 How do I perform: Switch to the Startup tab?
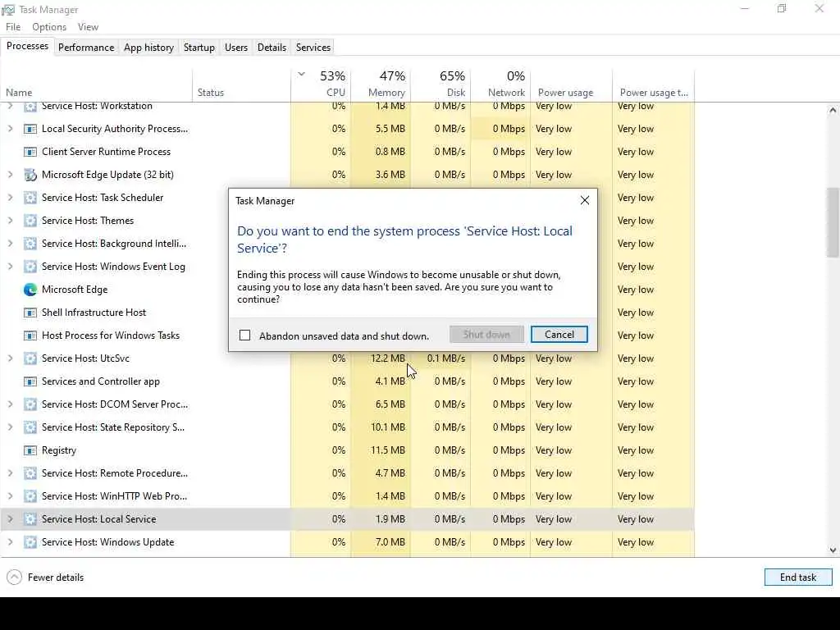tap(199, 47)
